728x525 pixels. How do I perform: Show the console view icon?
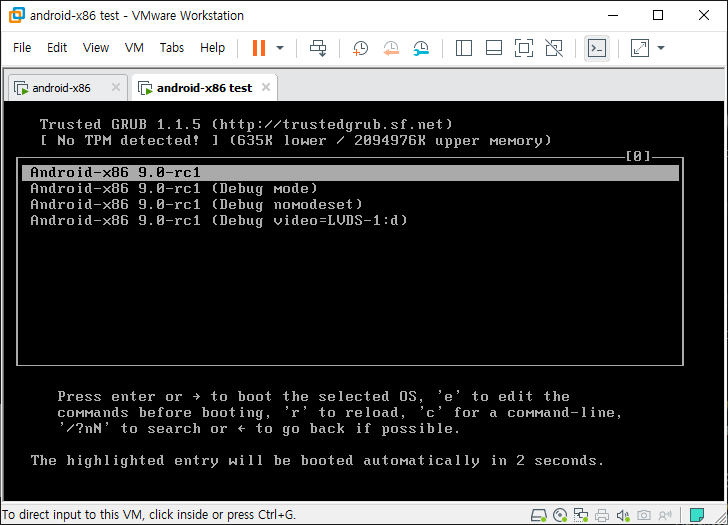(597, 48)
